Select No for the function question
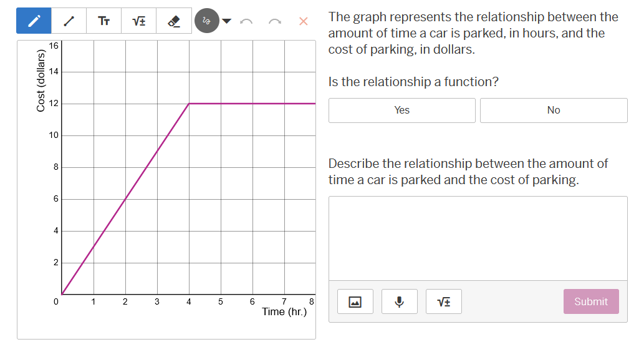Image resolution: width=644 pixels, height=362 pixels. [x=554, y=110]
